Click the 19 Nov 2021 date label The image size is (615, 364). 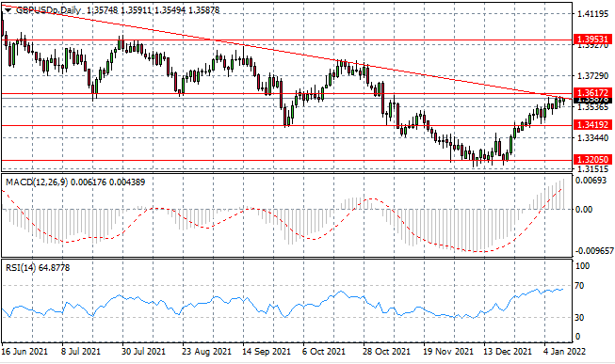coord(448,352)
